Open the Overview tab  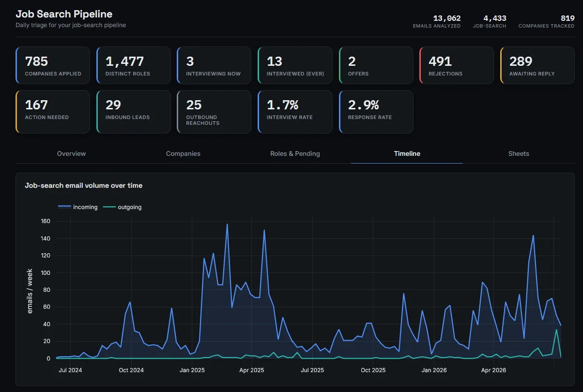[71, 153]
